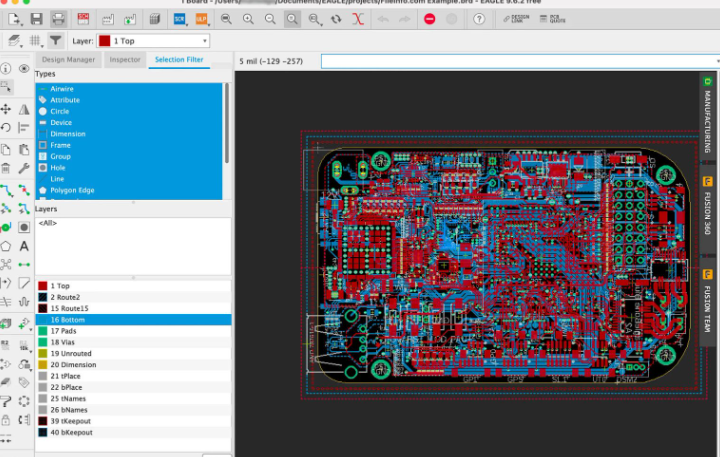Click the Zoom out magnifier icon
The image size is (720, 457).
[x=270, y=19]
